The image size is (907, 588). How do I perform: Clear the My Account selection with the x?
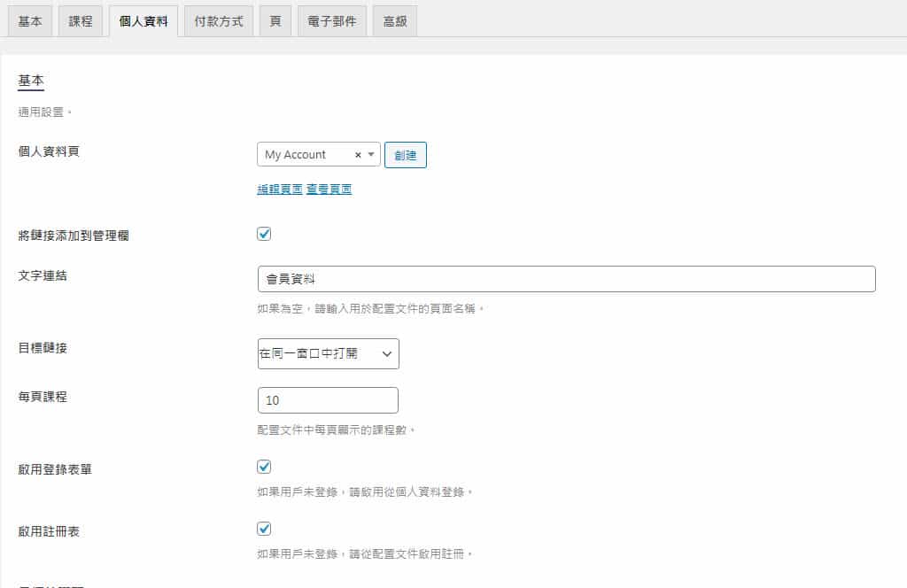tap(358, 155)
